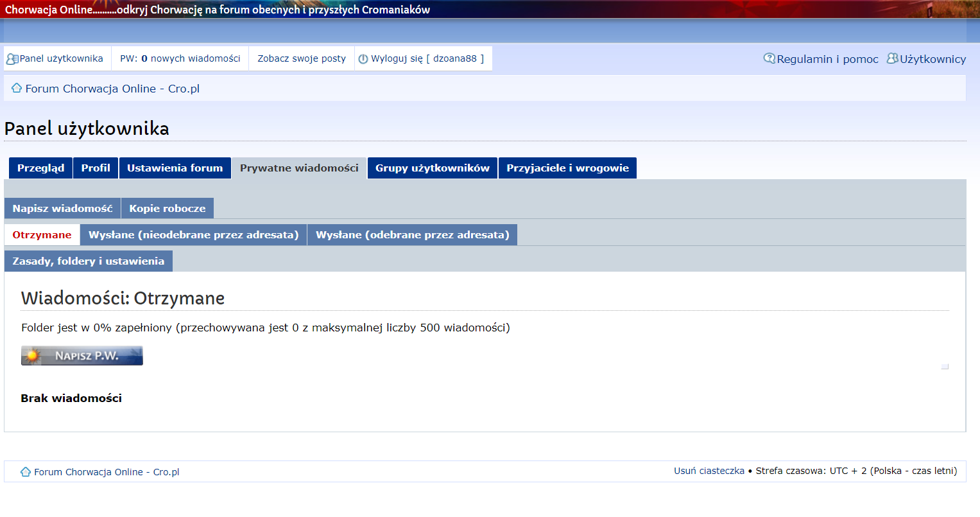Switch to Przyjaciele i wrogowie
This screenshot has width=980, height=517.
[x=567, y=168]
